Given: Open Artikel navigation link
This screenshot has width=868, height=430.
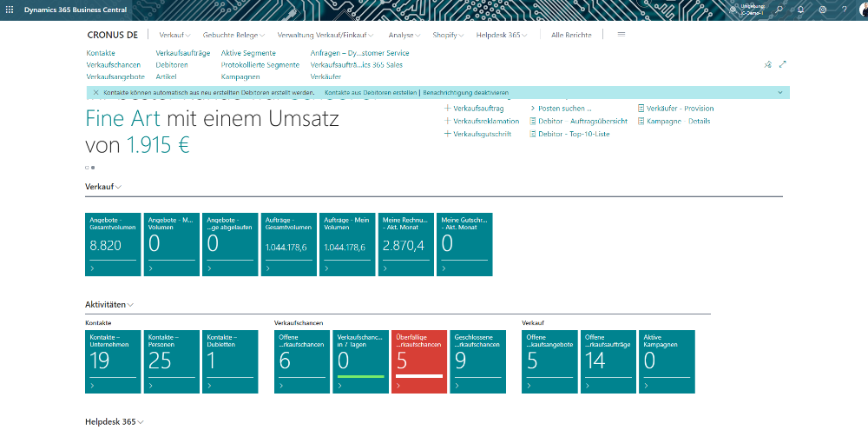Looking at the screenshot, I should coord(166,77).
